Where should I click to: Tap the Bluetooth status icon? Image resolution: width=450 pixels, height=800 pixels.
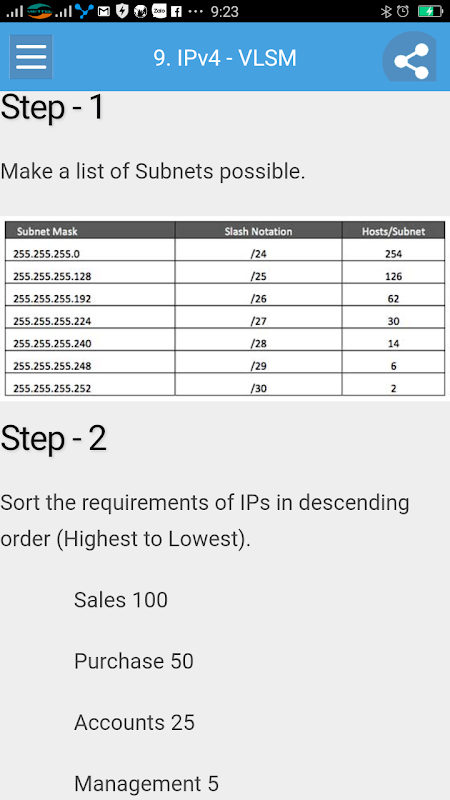pos(386,11)
